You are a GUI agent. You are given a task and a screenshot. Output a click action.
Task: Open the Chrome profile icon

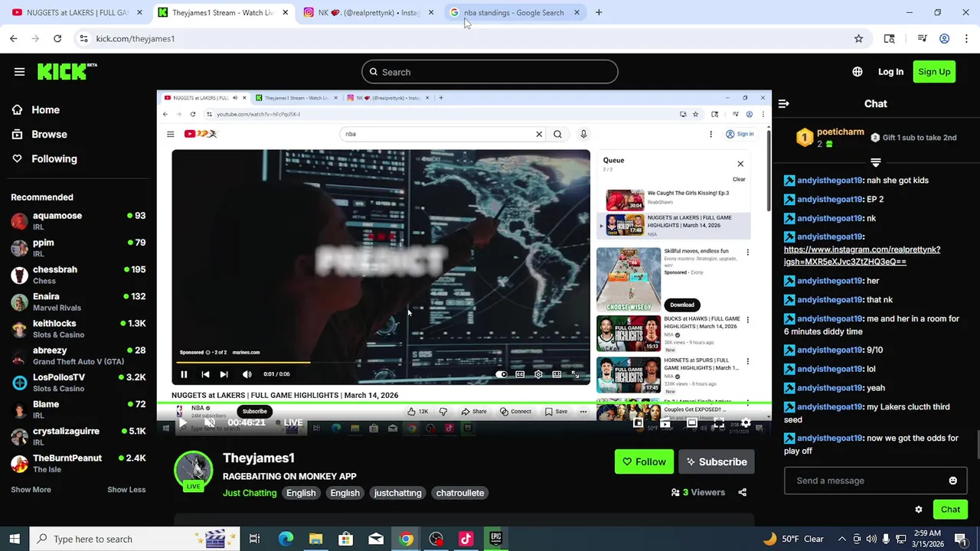click(x=945, y=38)
